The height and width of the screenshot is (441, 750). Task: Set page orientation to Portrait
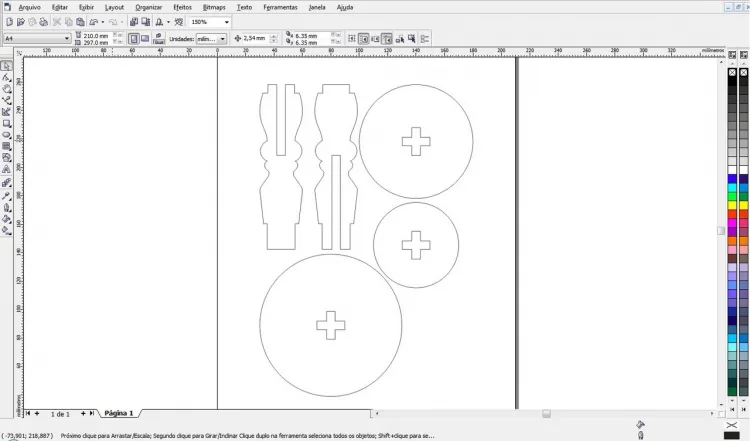(x=134, y=39)
